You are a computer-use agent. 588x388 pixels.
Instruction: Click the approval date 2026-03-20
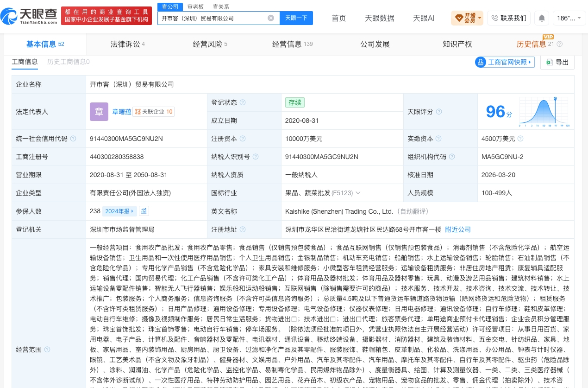point(498,175)
